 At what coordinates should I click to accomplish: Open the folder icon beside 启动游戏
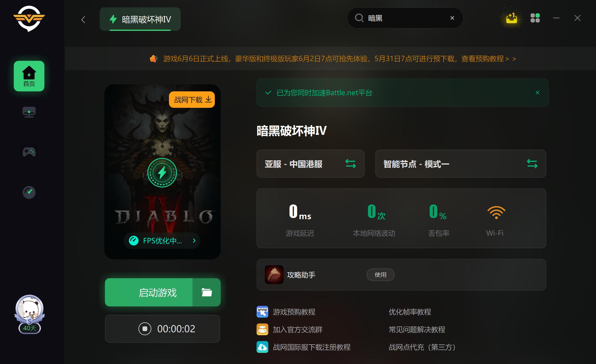(206, 292)
